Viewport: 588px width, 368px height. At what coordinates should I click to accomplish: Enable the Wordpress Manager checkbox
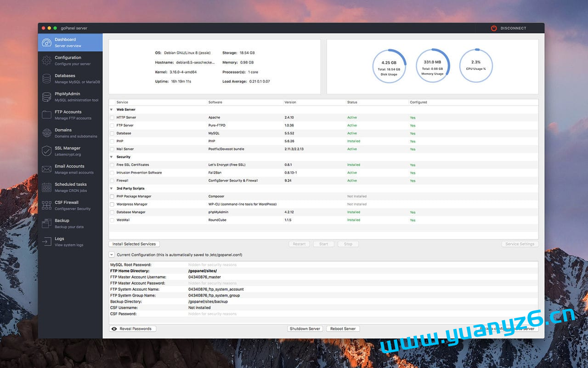point(112,204)
